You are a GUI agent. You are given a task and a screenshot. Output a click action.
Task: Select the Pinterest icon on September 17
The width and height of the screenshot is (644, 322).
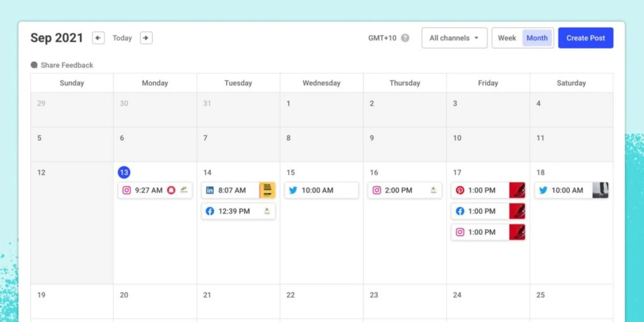point(460,190)
